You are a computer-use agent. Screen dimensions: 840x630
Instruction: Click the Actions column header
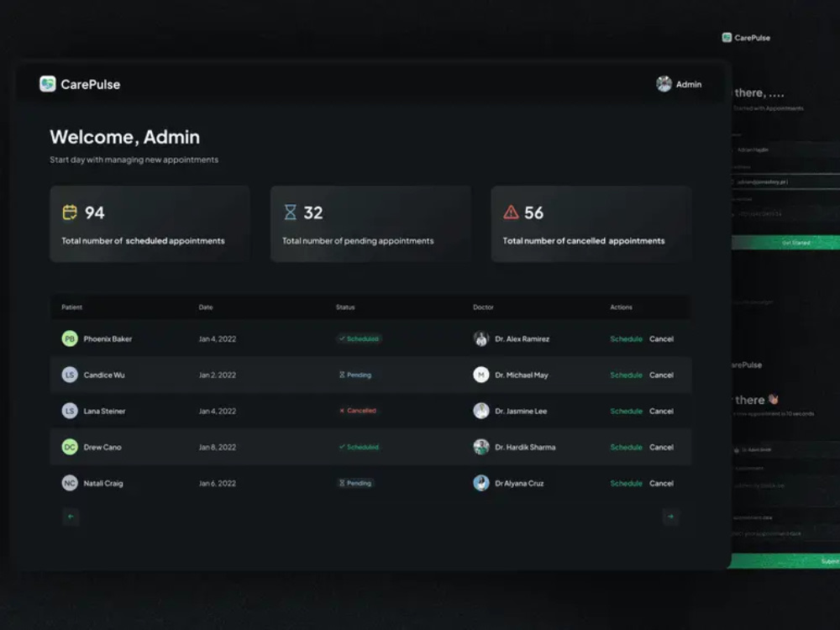pyautogui.click(x=621, y=307)
